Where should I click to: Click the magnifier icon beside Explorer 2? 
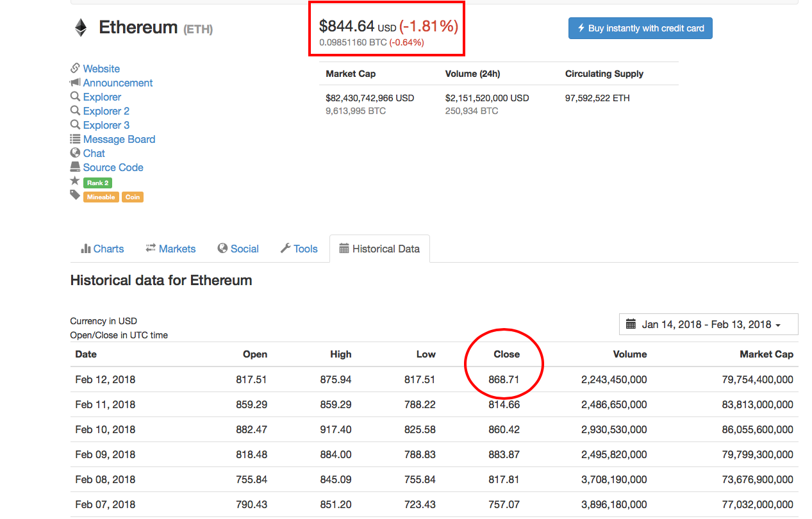click(75, 111)
